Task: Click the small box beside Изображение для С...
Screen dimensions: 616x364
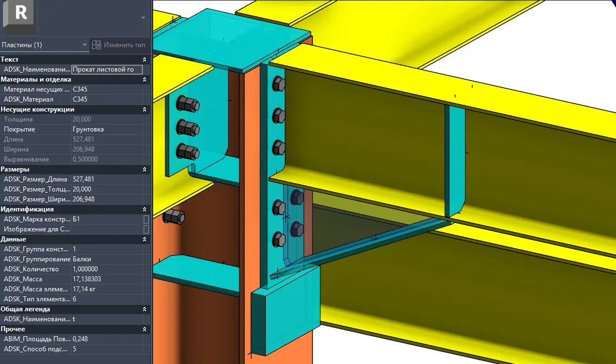Action: click(x=146, y=229)
